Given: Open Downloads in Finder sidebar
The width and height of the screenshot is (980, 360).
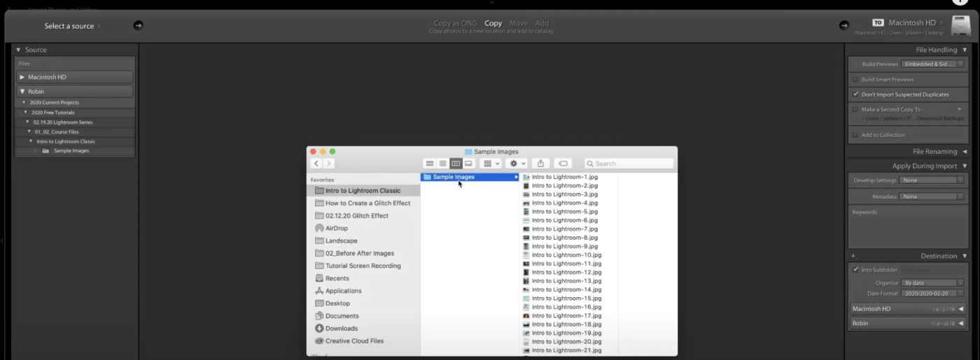Looking at the screenshot, I should pos(341,329).
